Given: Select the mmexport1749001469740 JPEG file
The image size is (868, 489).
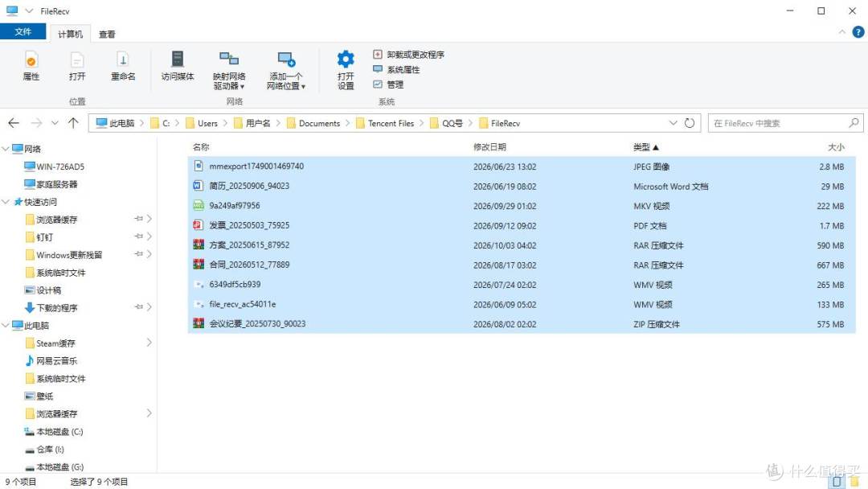Looking at the screenshot, I should (522, 166).
